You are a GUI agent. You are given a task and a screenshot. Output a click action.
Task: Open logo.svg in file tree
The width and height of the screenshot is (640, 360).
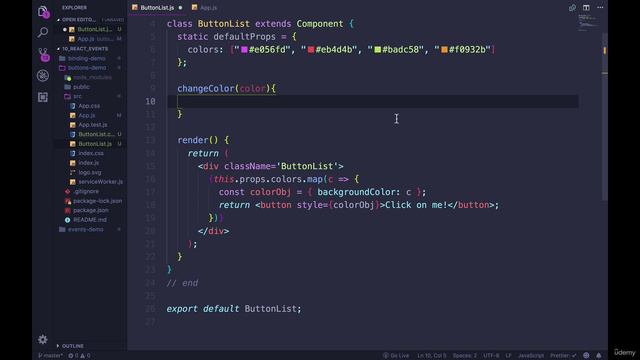click(x=89, y=173)
